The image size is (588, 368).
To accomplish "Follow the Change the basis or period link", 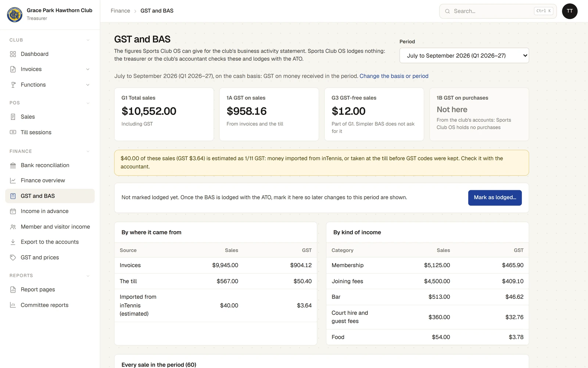I will pos(394,76).
